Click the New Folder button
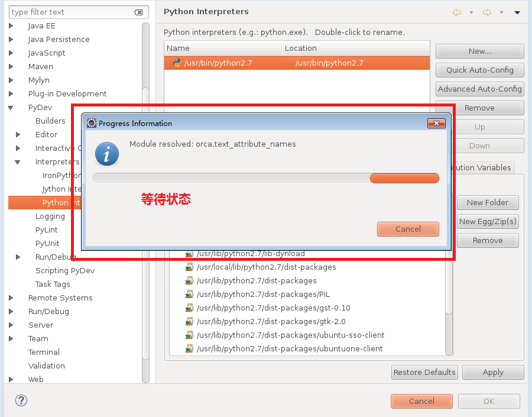 tap(487, 202)
